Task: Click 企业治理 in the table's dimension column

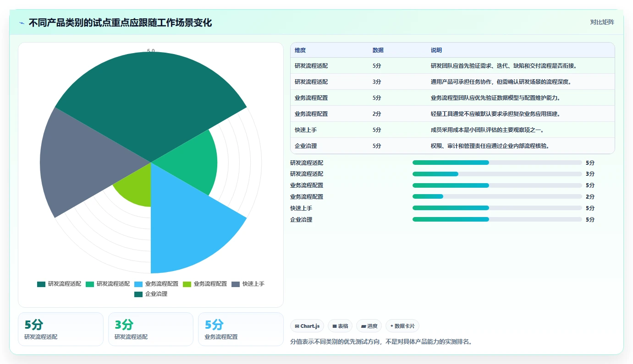Action: pos(306,146)
